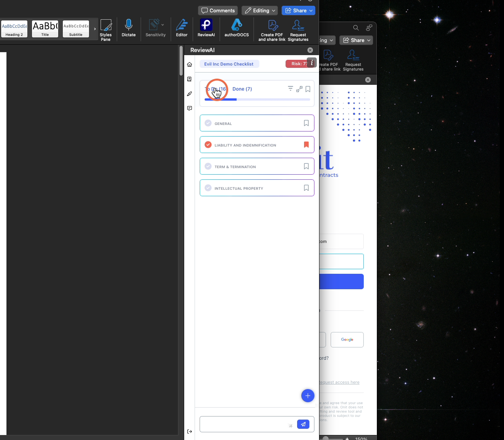This screenshot has height=440, width=504.
Task: Switch to the Done (7) tab
Action: (242, 89)
